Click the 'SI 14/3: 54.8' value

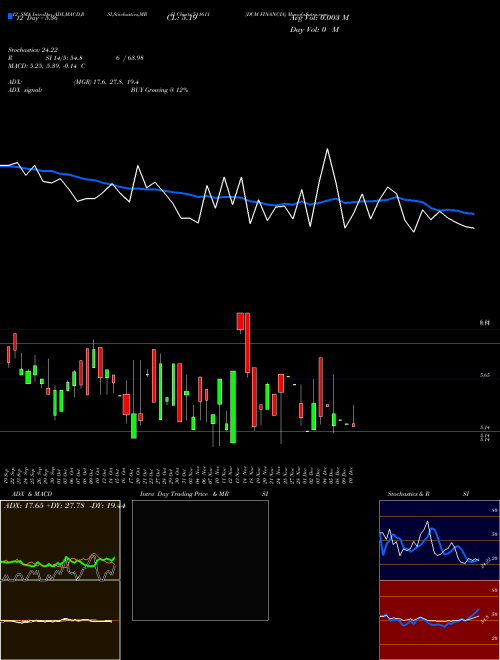click(x=64, y=58)
